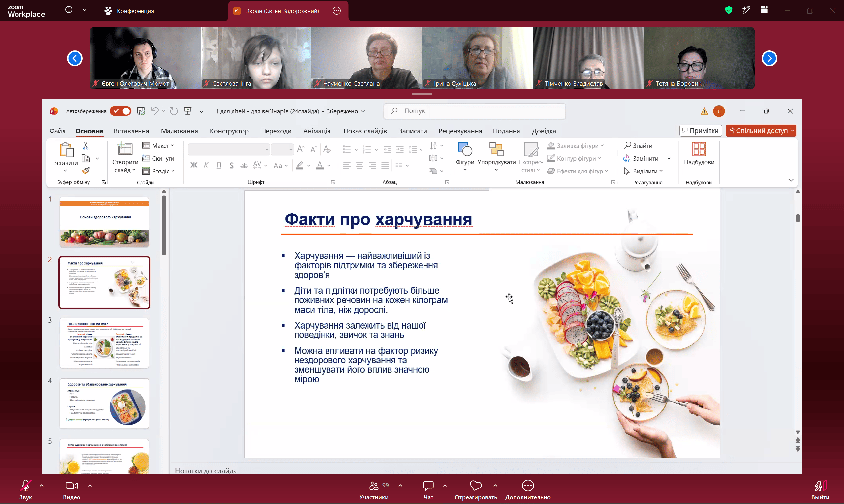The width and height of the screenshot is (844, 504).
Task: Click the Save icon next to the autosave switch
Action: click(141, 111)
